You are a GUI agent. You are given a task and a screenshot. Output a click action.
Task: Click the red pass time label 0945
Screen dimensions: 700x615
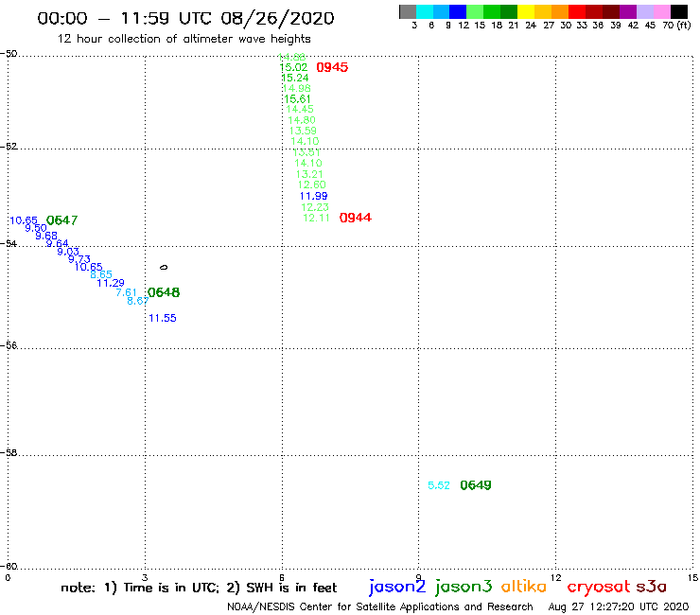pos(332,67)
